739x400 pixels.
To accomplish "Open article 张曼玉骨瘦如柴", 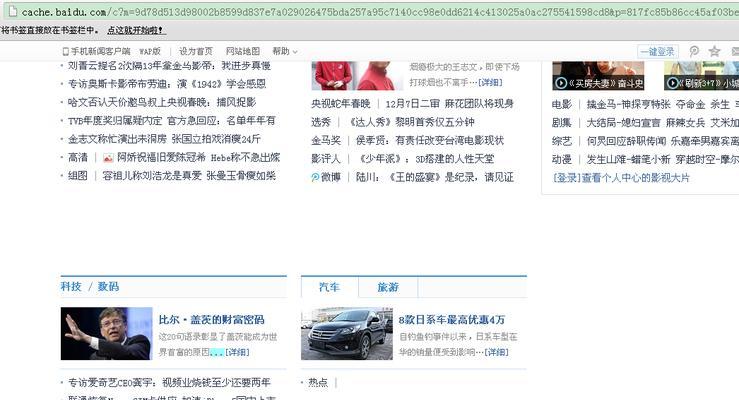I will (x=241, y=176).
